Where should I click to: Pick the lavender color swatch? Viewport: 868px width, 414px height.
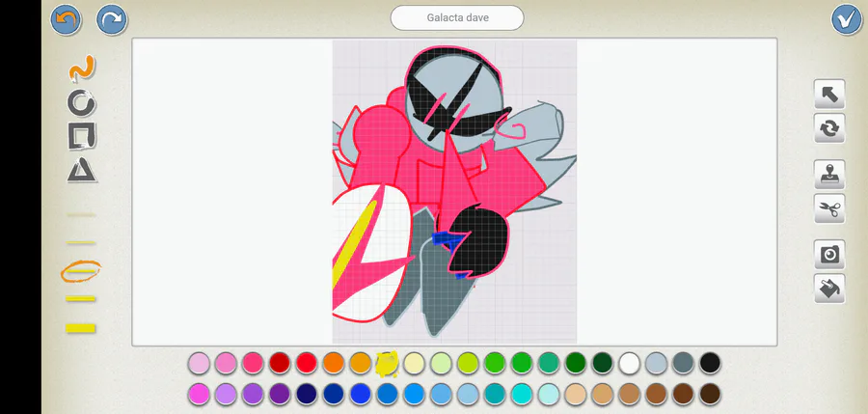click(x=226, y=394)
